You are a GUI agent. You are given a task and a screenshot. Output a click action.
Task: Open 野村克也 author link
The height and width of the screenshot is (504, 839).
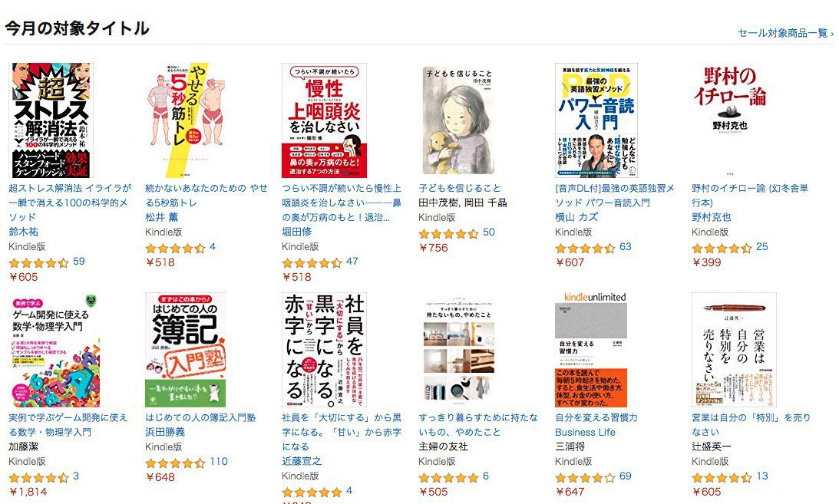coord(711,217)
